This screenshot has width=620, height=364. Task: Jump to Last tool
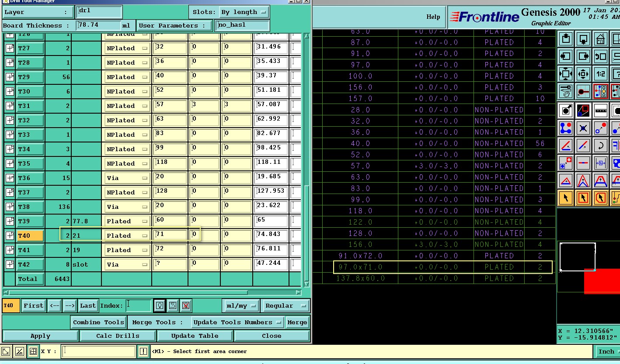[88, 305]
